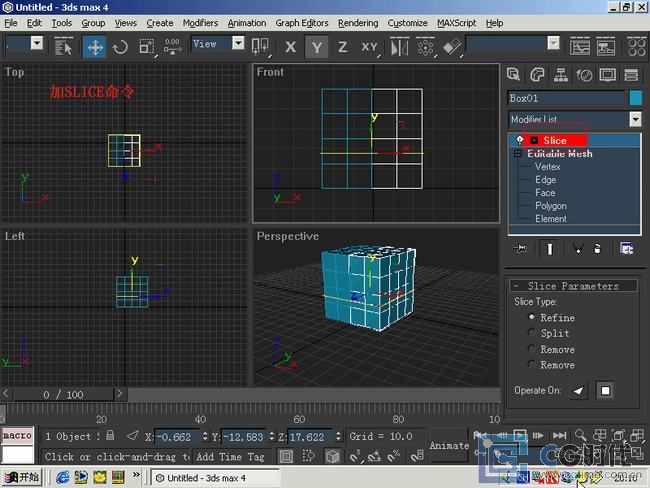Screen dimensions: 650x488
Task: Select the Element sub-object level
Action: [x=551, y=219]
